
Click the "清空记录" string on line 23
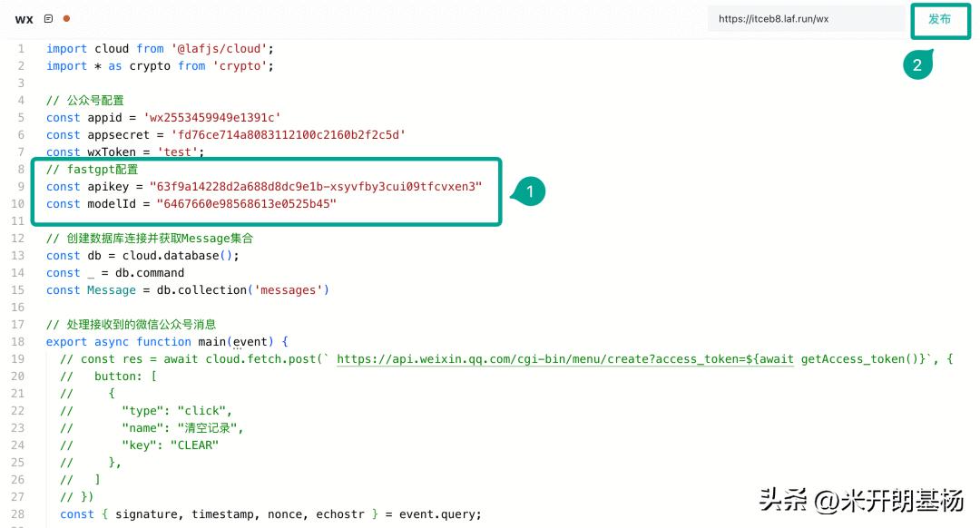(x=211, y=428)
